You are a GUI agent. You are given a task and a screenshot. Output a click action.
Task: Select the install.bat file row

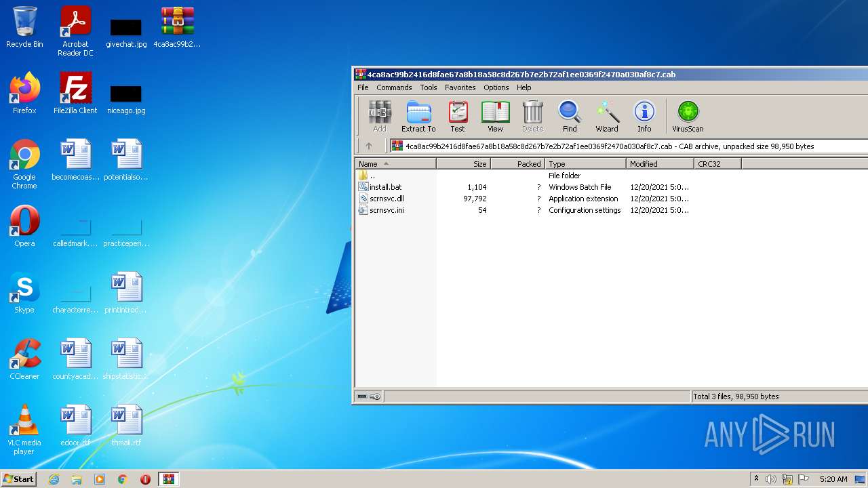(524, 187)
